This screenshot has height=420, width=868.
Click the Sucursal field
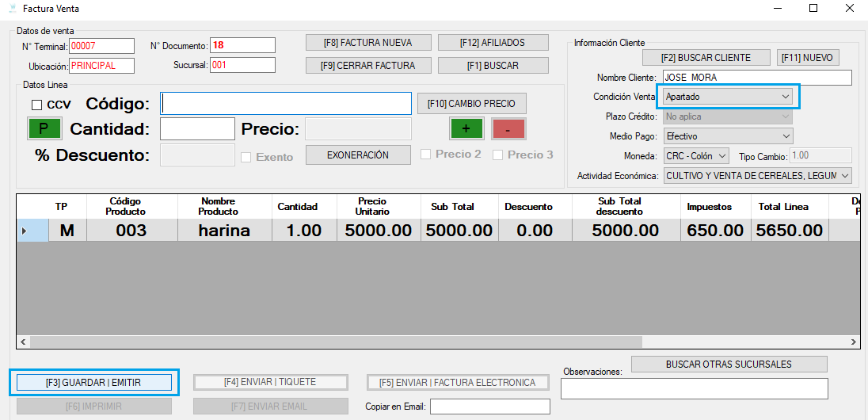click(242, 65)
